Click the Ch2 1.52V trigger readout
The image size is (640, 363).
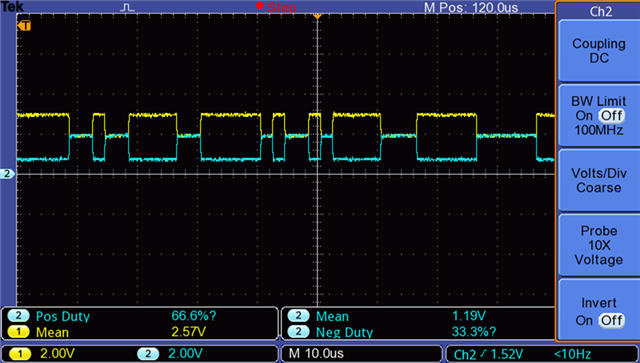[488, 354]
